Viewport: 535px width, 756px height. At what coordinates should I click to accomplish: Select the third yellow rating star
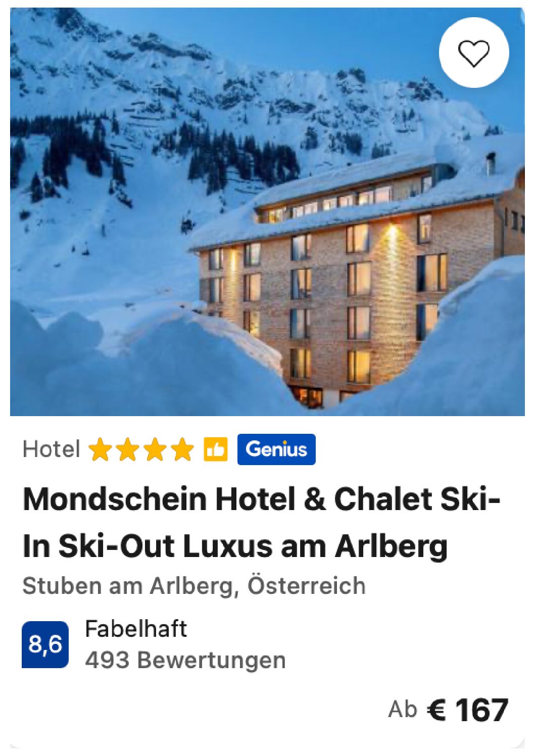click(155, 449)
